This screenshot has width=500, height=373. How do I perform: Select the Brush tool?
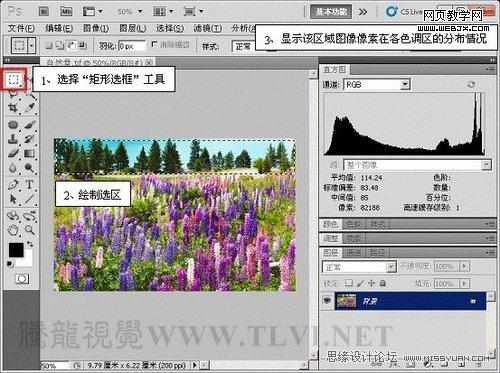click(30, 125)
